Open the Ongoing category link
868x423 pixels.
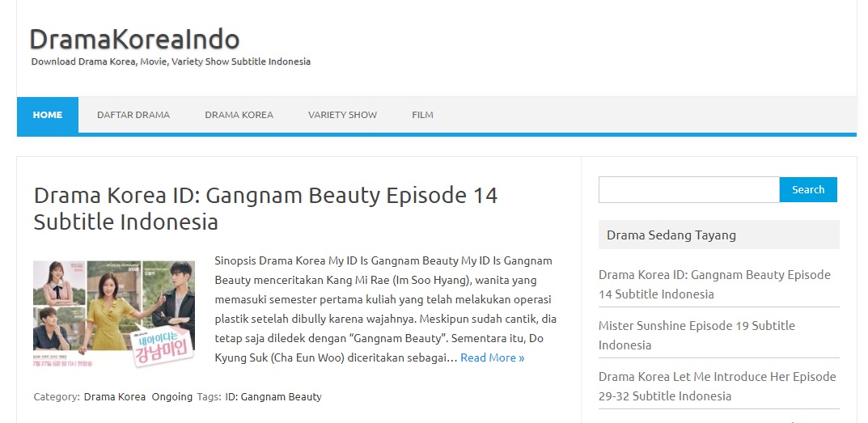[172, 397]
